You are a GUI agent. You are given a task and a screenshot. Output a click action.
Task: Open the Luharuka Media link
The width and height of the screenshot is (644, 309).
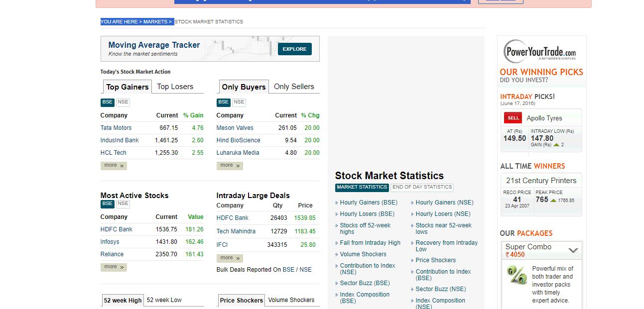coord(238,153)
